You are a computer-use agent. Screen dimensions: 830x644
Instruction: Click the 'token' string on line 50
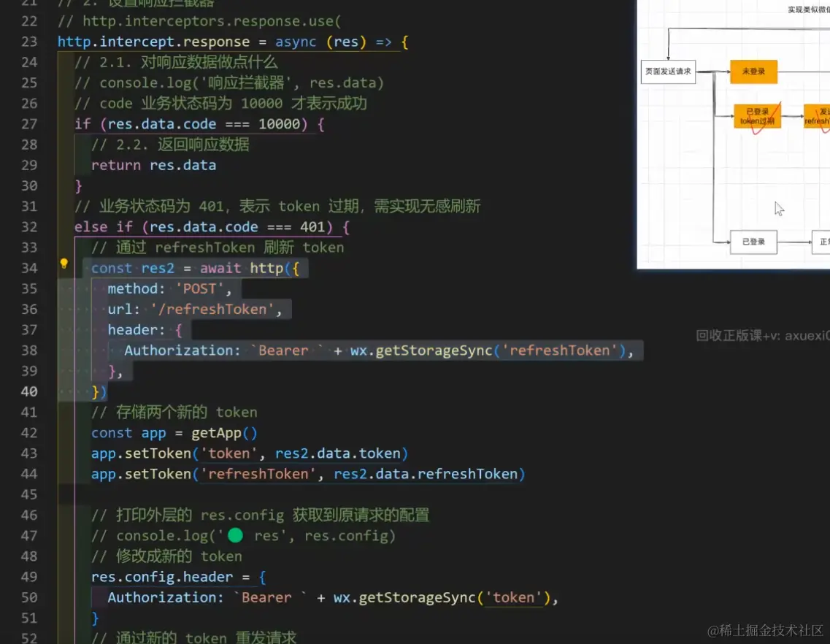coord(513,597)
